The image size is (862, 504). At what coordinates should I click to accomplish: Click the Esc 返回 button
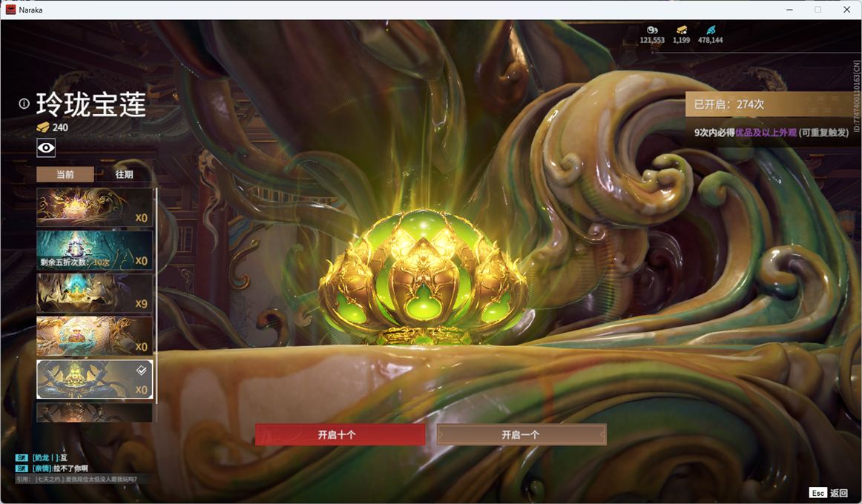829,492
